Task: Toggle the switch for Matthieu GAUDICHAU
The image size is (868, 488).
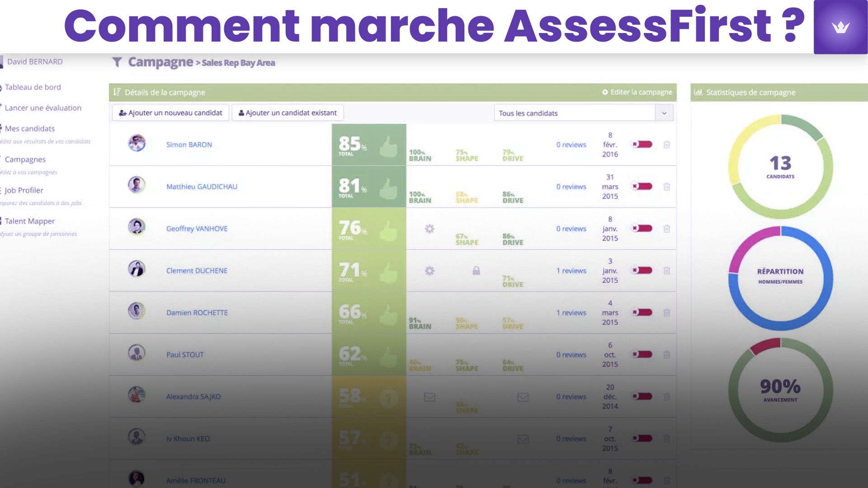Action: (642, 186)
